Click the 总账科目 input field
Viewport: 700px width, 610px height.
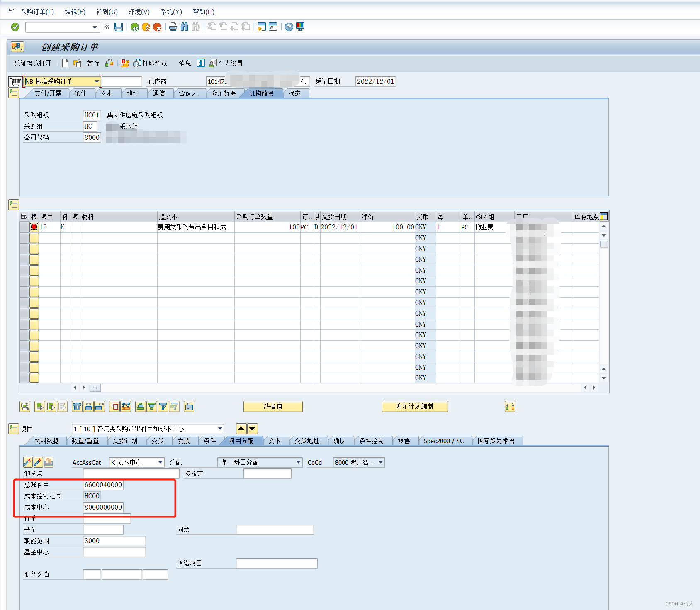pos(103,485)
